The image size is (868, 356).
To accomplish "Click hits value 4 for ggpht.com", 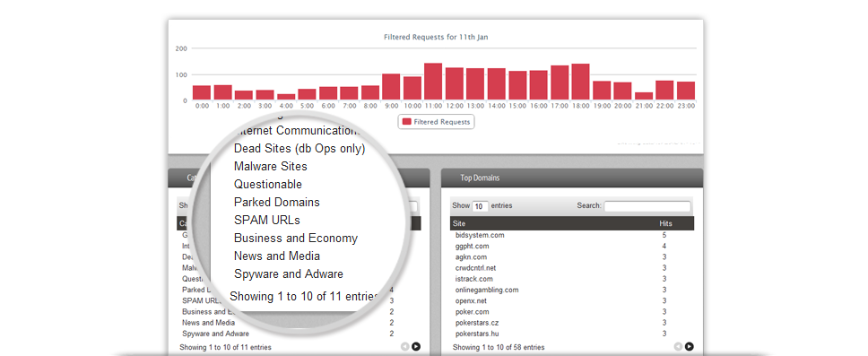I will click(664, 247).
